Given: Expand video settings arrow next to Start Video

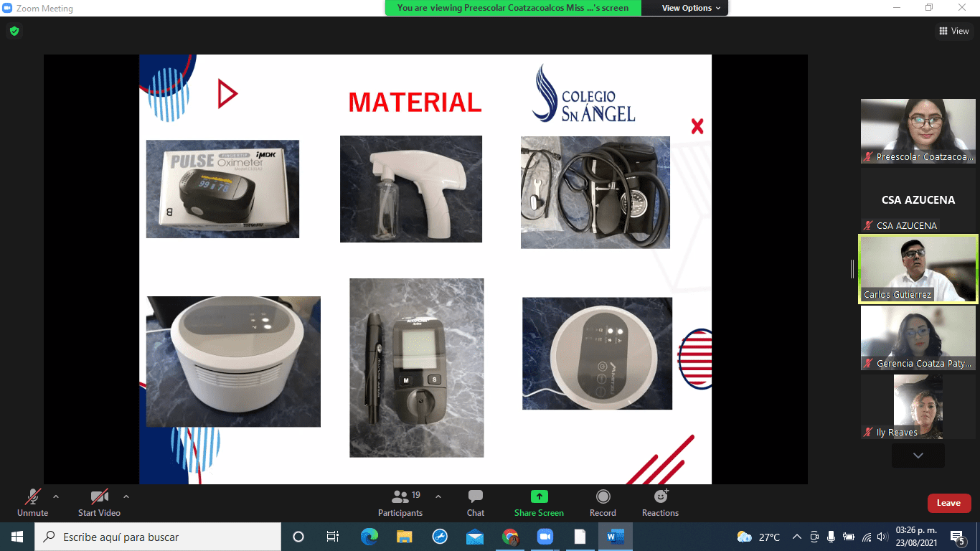Looking at the screenshot, I should [x=126, y=496].
